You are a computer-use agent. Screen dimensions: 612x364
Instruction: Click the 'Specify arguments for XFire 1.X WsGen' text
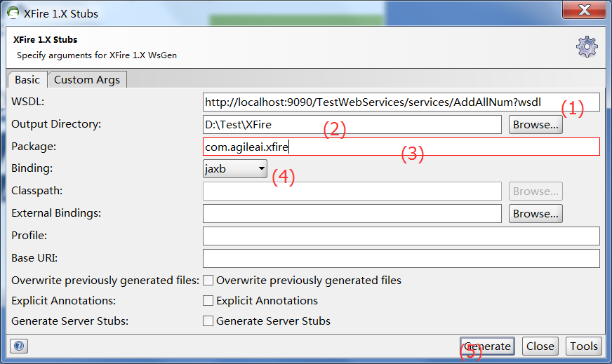[x=97, y=55]
